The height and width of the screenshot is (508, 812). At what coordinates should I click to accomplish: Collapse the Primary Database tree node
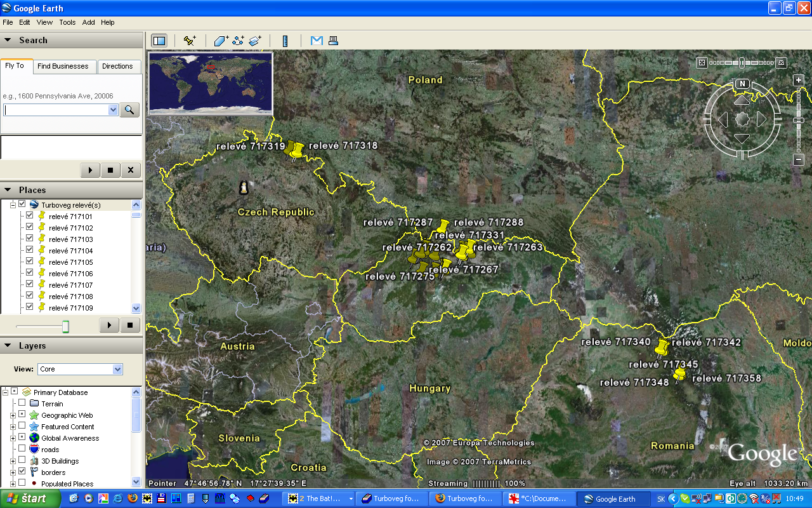point(6,392)
